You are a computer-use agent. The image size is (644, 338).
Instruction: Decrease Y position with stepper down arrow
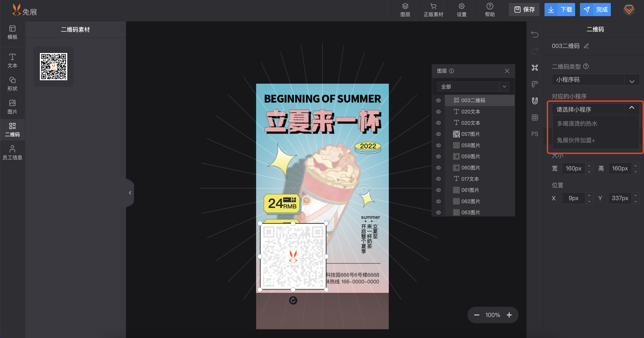click(636, 201)
